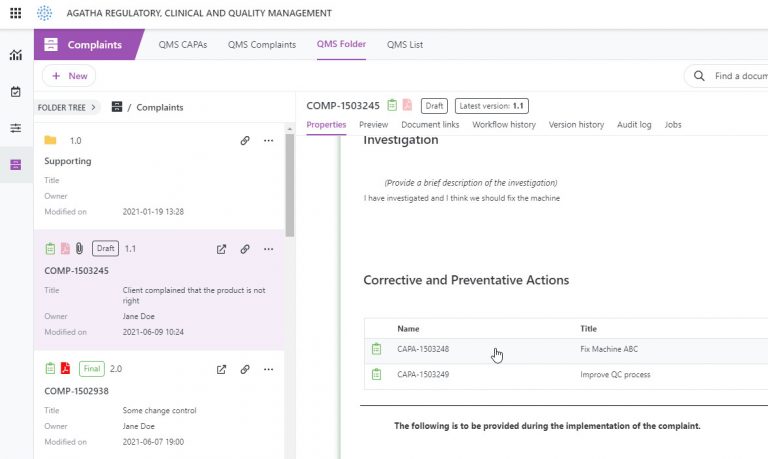The width and height of the screenshot is (768, 459).
Task: Open more options for Supporting folder
Action: (268, 141)
